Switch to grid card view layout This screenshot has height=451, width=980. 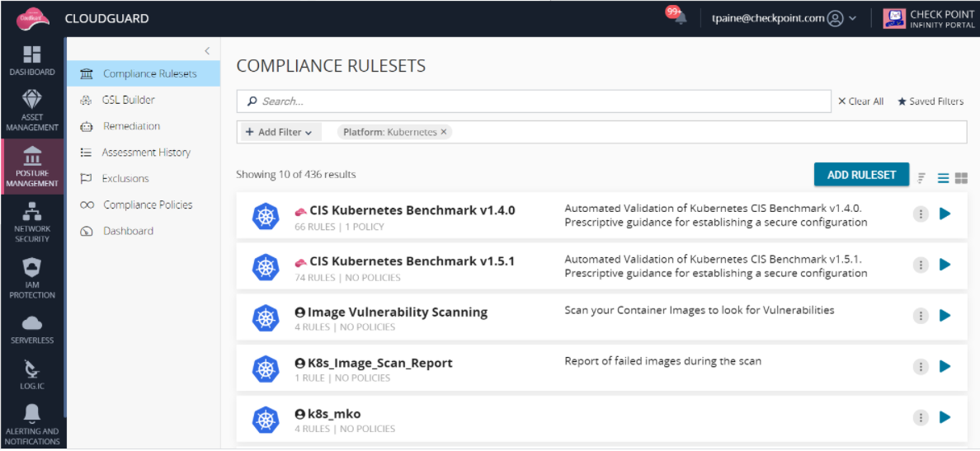(961, 178)
